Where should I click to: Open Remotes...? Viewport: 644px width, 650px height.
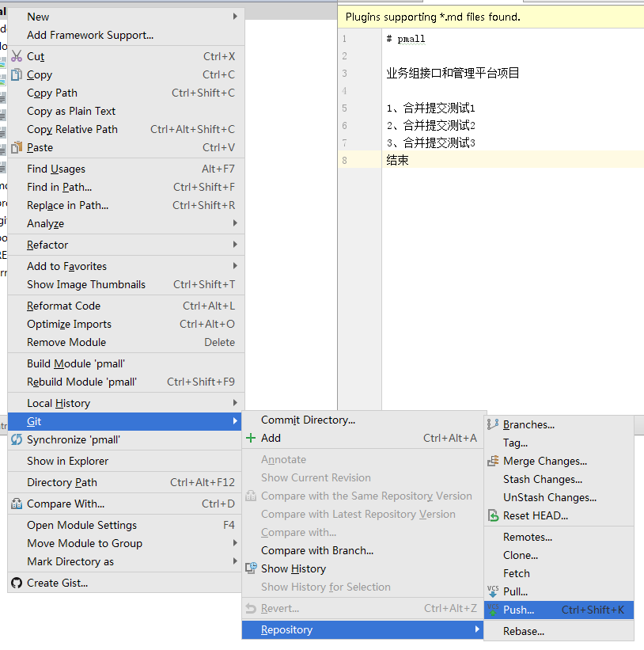559,537
